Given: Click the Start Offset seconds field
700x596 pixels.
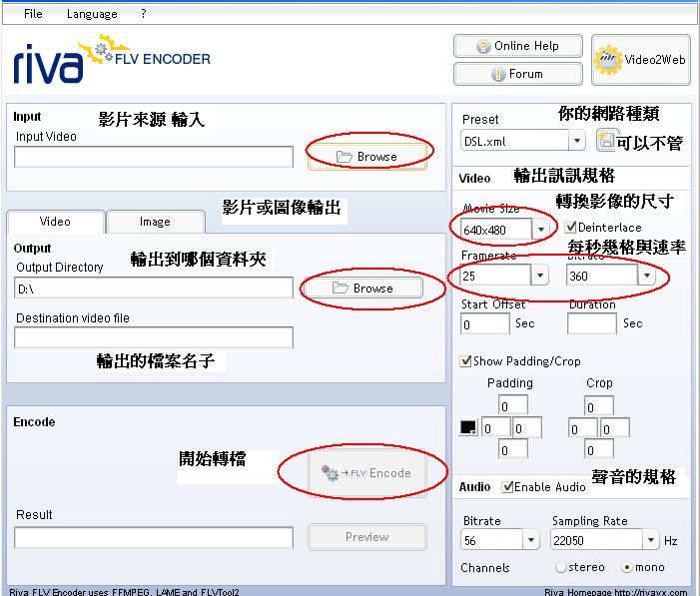Looking at the screenshot, I should pyautogui.click(x=485, y=323).
